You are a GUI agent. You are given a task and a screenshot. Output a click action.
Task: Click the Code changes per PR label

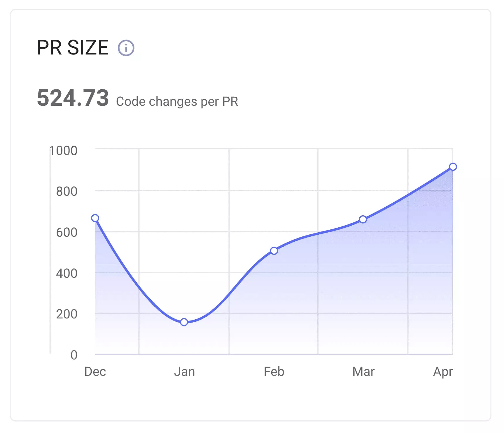(x=177, y=101)
